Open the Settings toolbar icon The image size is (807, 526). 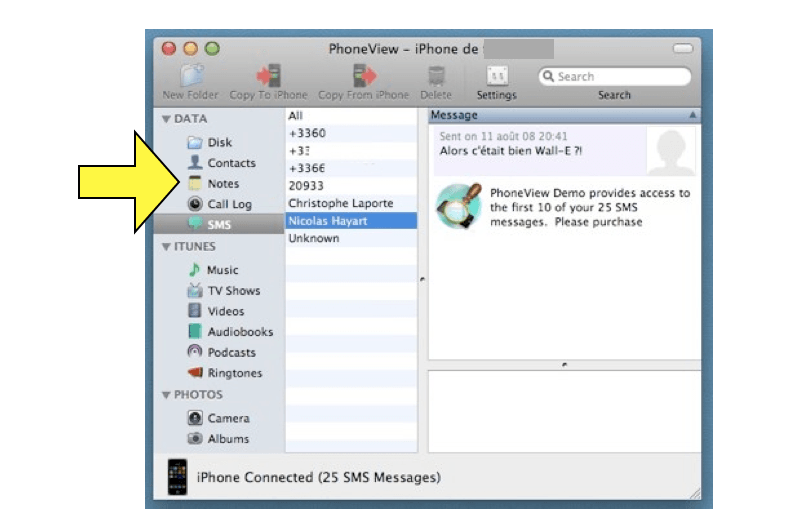click(x=497, y=76)
